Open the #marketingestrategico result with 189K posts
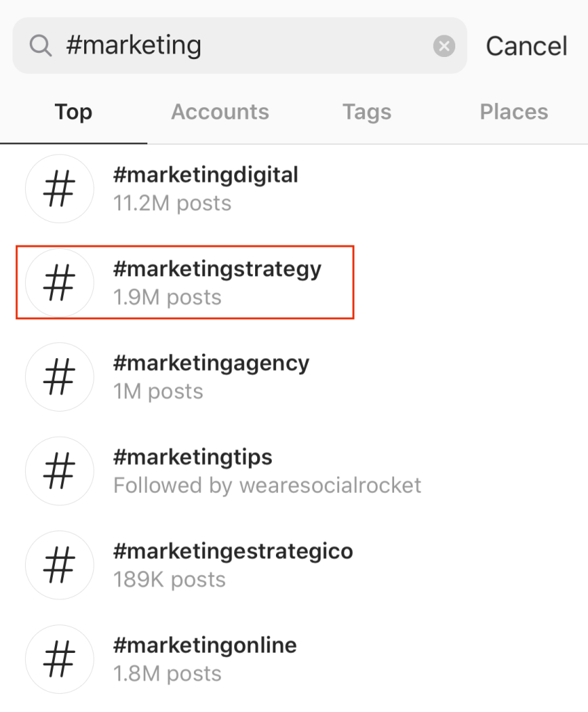Screen dimensions: 588x712 pyautogui.click(x=294, y=565)
